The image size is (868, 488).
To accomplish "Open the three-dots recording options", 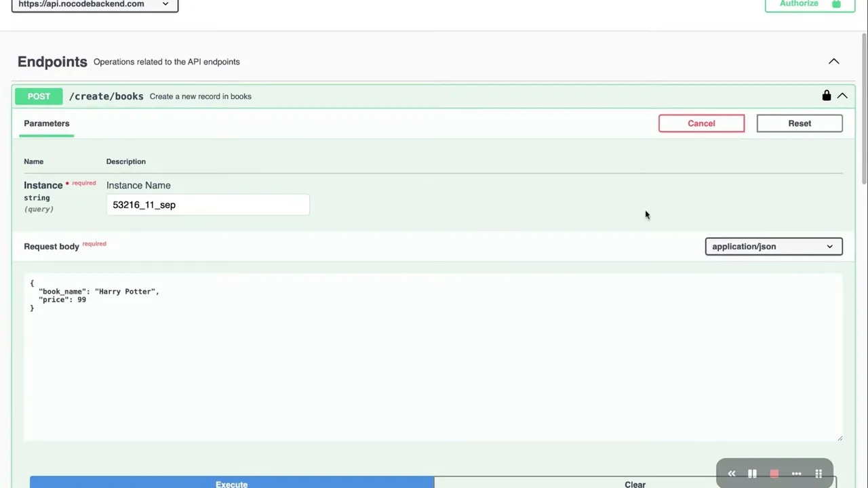I will (797, 474).
